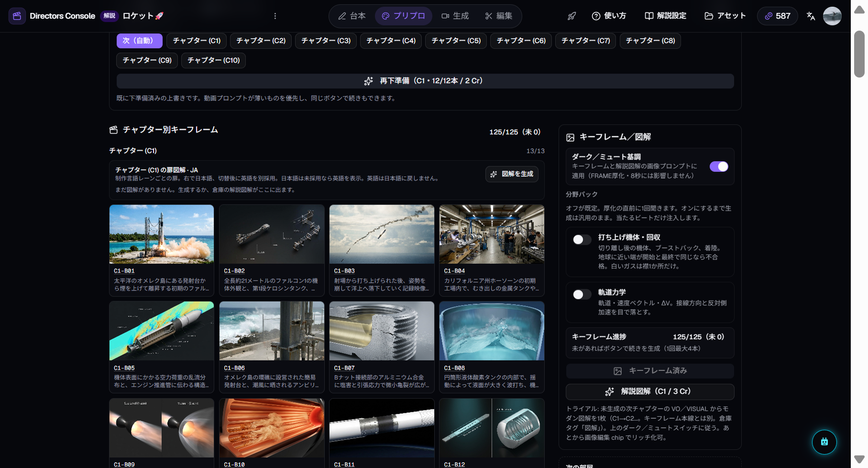Click the 解説図解 (C1 / 3 Cr) button
Screen dimensions: 868x468
coord(650,392)
